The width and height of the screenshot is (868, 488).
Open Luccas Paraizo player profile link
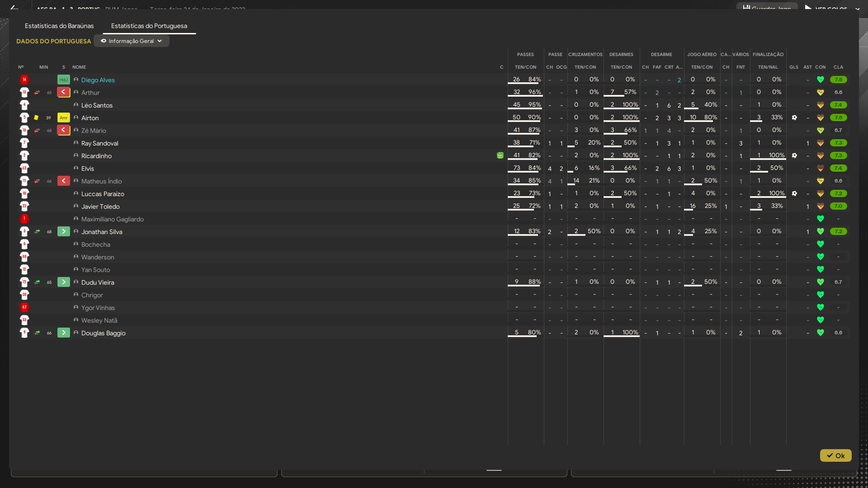[x=103, y=194]
